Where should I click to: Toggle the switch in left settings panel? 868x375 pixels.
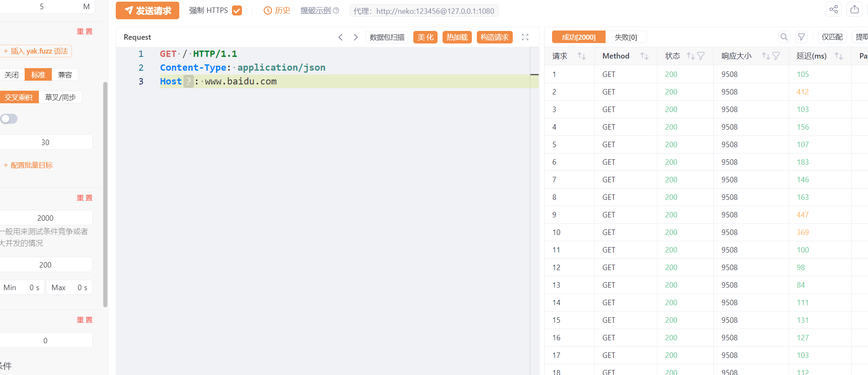(9, 119)
